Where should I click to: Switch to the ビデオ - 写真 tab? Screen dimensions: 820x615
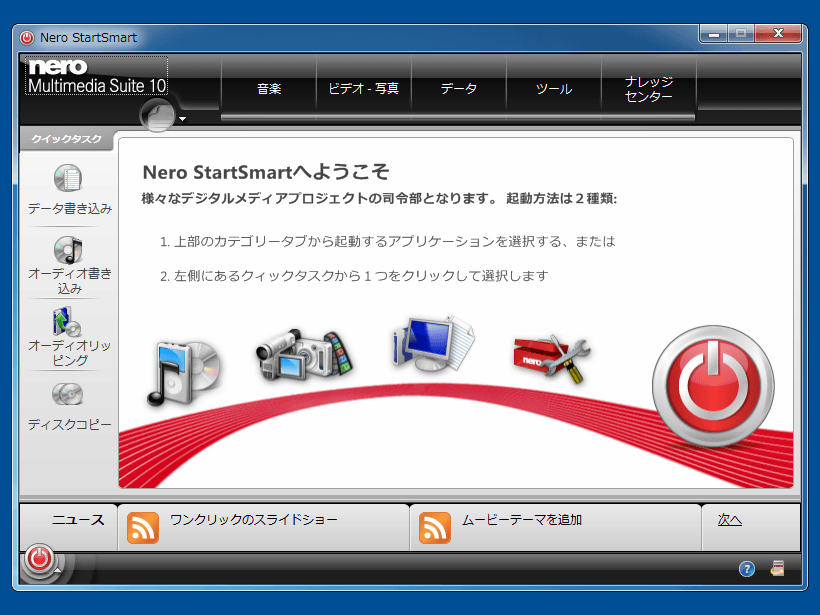[x=363, y=88]
